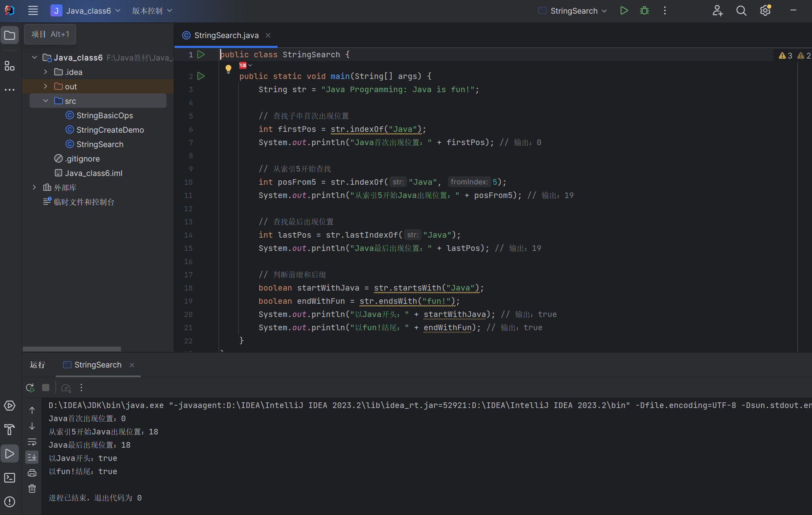This screenshot has height=515, width=812.
Task: Open the StringCreateDemo class file
Action: pos(110,130)
